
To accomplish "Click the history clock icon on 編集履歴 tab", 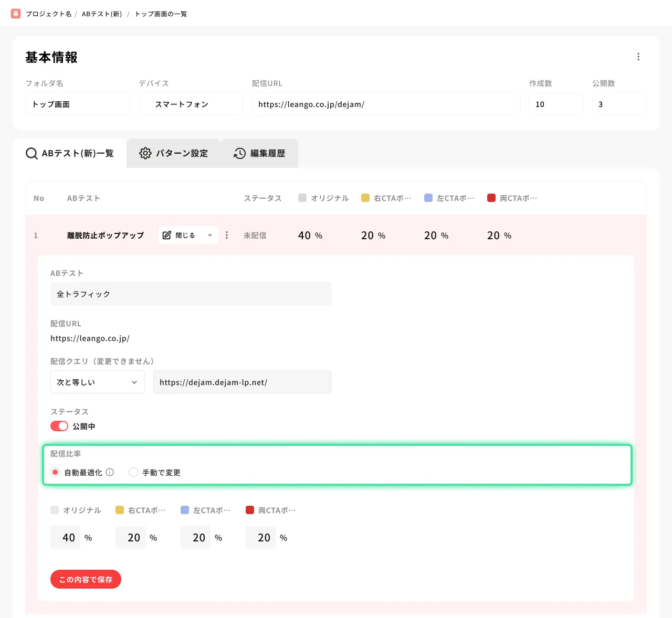I will tap(239, 153).
